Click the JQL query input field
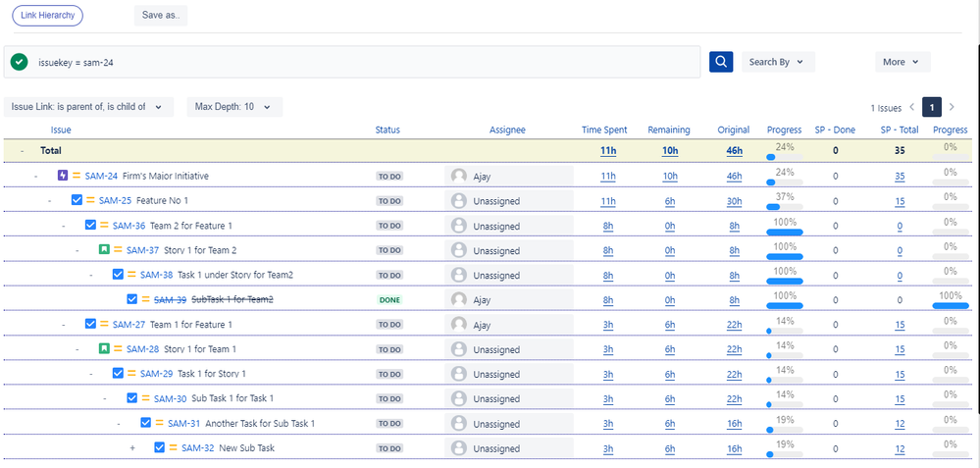 (x=352, y=62)
